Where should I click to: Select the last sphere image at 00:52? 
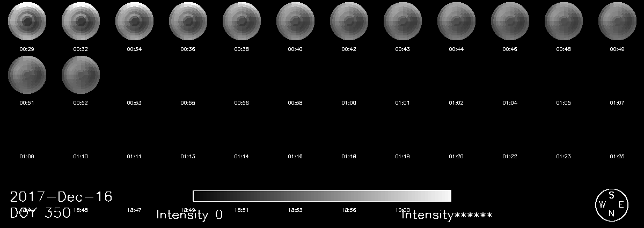pos(80,75)
